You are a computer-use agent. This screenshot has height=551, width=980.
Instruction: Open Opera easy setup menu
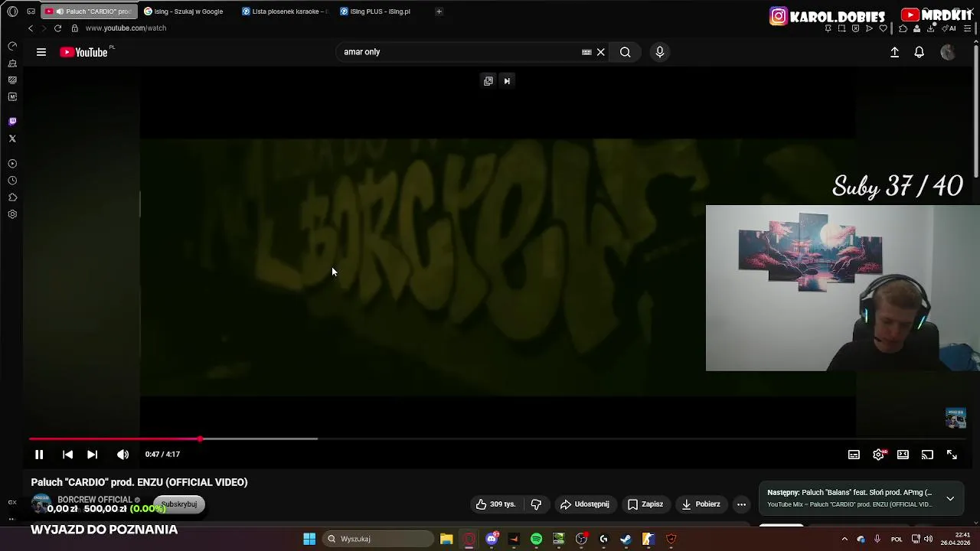(x=969, y=28)
